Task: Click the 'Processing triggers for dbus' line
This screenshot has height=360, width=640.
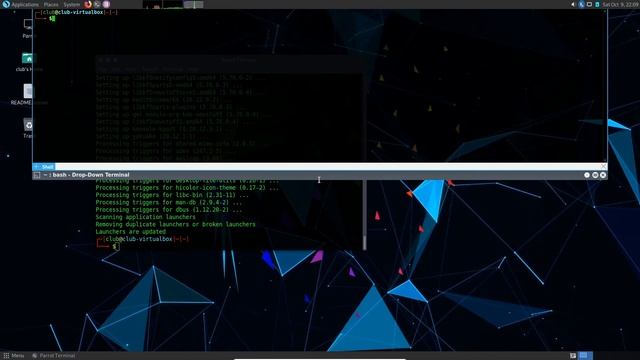Action: tap(169, 210)
